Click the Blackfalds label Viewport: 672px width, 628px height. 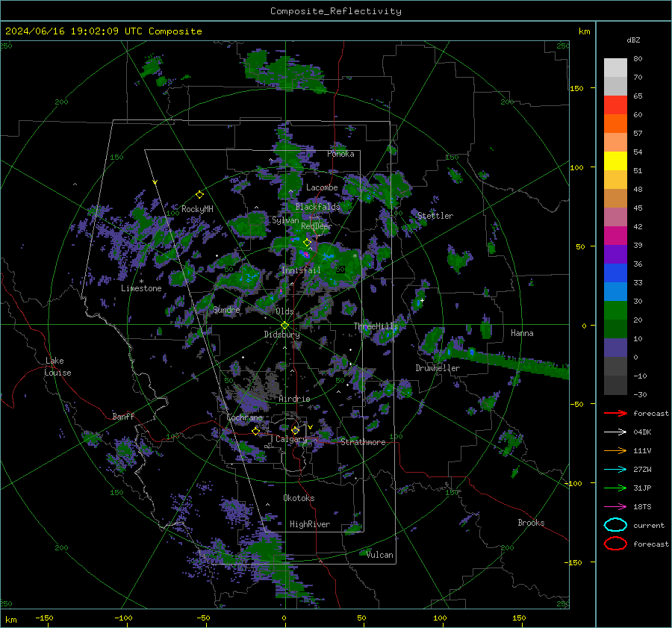coord(317,207)
